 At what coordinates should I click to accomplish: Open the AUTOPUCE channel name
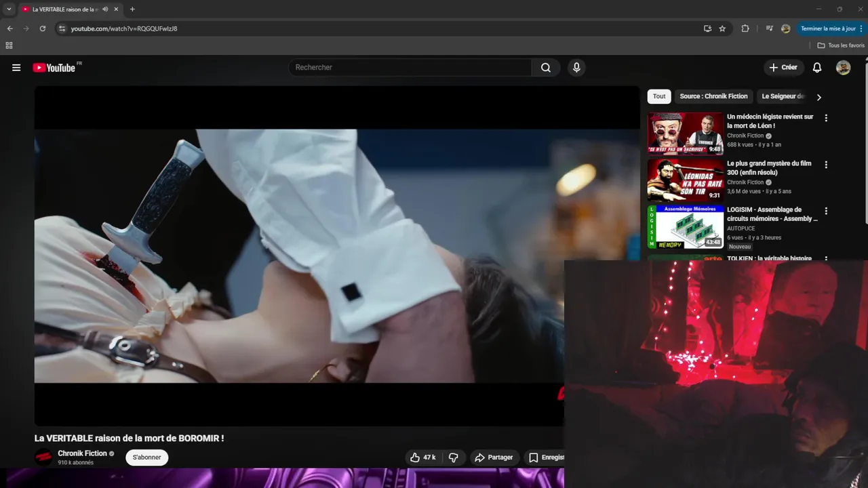(741, 228)
